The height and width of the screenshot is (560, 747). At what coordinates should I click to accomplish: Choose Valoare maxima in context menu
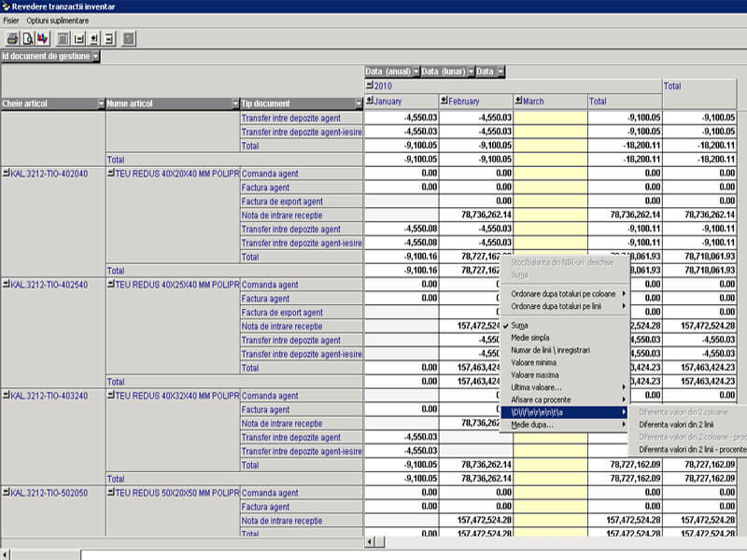(534, 374)
